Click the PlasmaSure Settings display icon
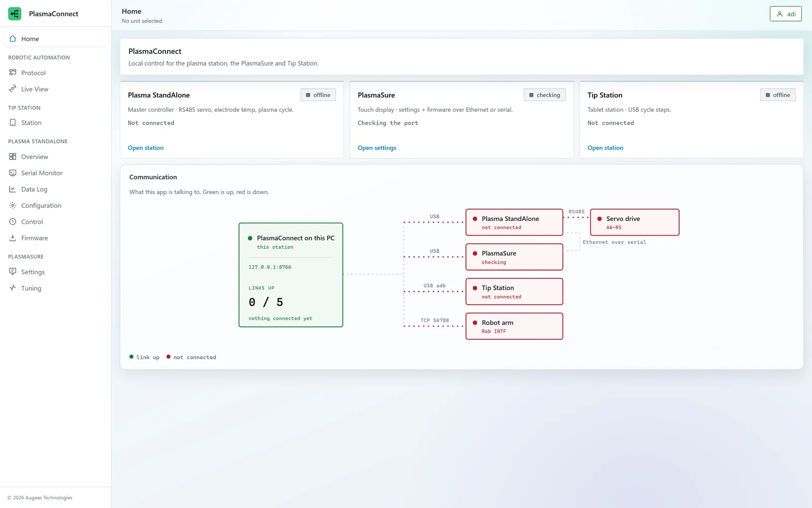Viewport: 812px width, 508px height. [13, 272]
